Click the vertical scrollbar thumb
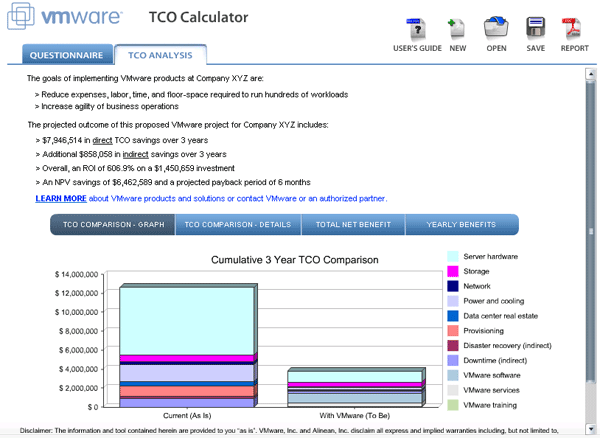This screenshot has width=600, height=438. tap(591, 231)
